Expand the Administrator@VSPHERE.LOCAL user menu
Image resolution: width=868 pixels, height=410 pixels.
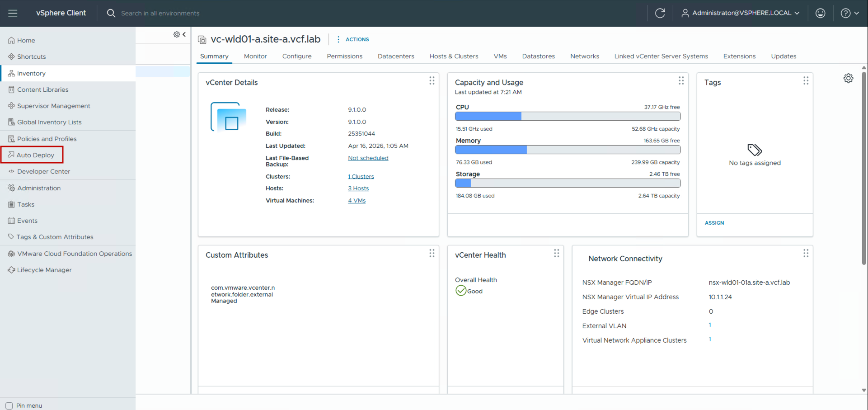coord(741,13)
